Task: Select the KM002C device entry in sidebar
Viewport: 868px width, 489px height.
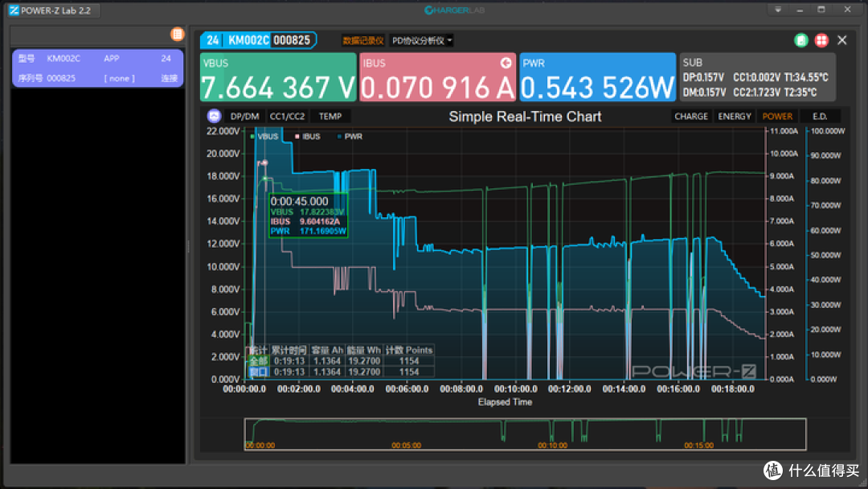Action: click(97, 68)
